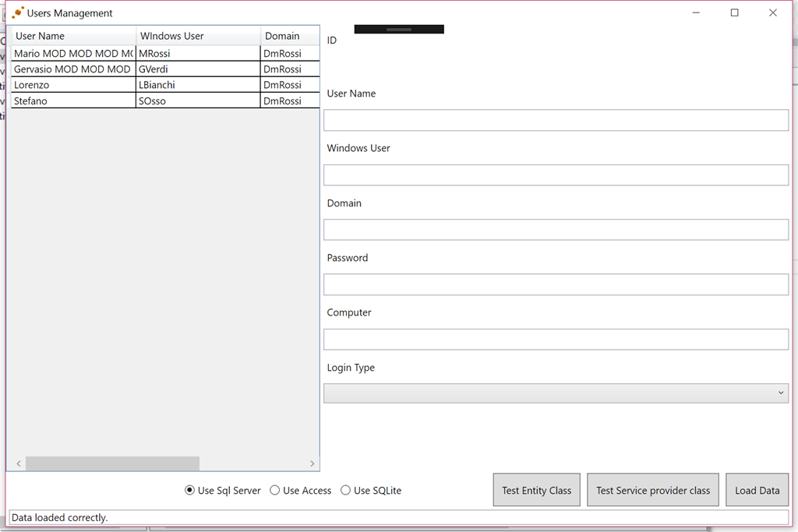This screenshot has width=798, height=532.
Task: Focus the User Name text field
Action: pos(556,120)
